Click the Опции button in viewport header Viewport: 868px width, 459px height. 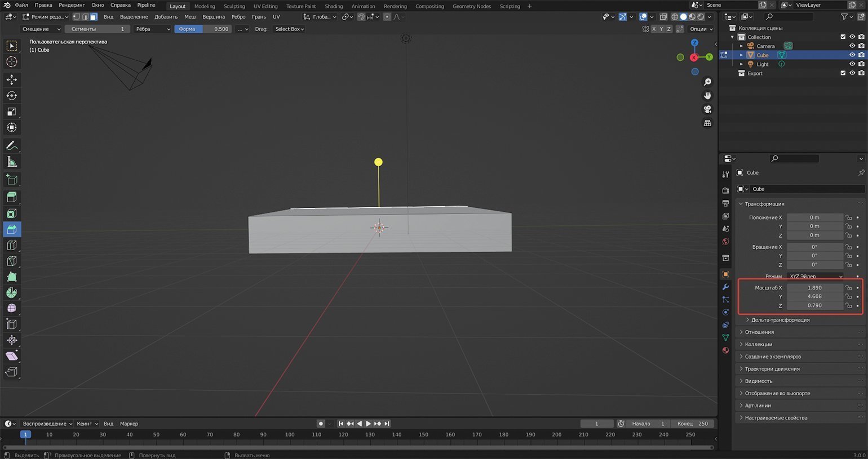[x=701, y=29]
